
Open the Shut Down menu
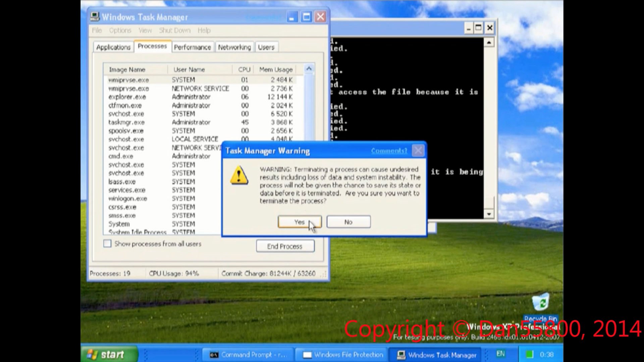[175, 30]
